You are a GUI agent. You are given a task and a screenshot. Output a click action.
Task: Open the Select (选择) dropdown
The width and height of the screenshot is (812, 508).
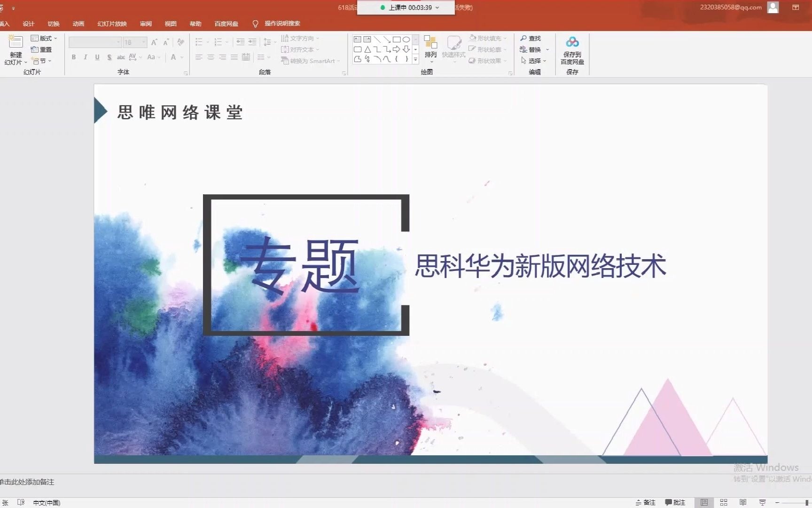pos(534,61)
